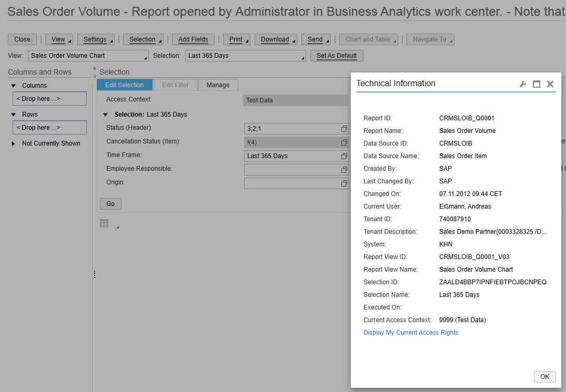
Task: Follow Display My Current Access Rights link
Action: pyautogui.click(x=411, y=333)
